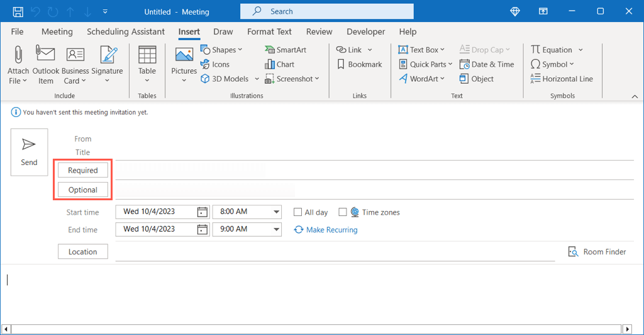Click the Required attendees button
Image resolution: width=644 pixels, height=335 pixels.
click(x=83, y=171)
